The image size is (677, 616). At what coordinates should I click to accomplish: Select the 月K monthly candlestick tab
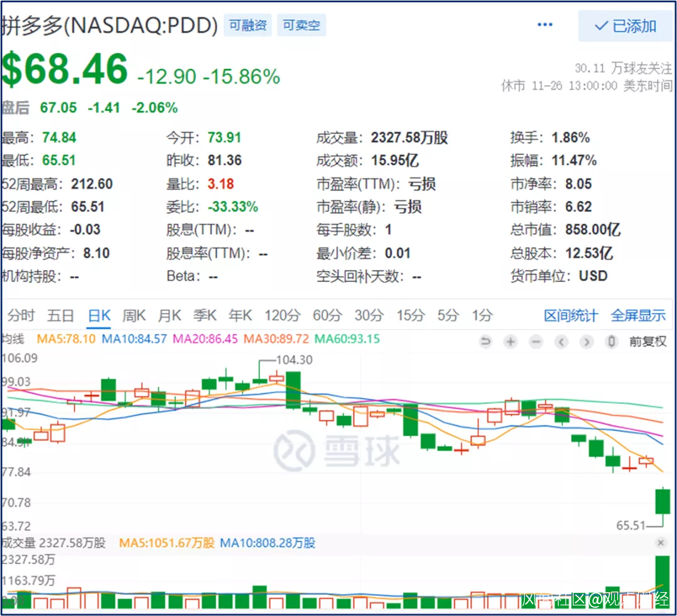pyautogui.click(x=169, y=316)
